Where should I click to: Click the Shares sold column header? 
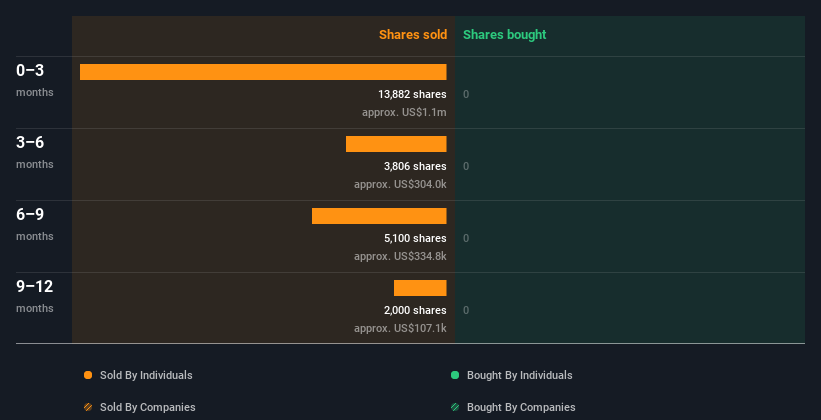(x=413, y=35)
